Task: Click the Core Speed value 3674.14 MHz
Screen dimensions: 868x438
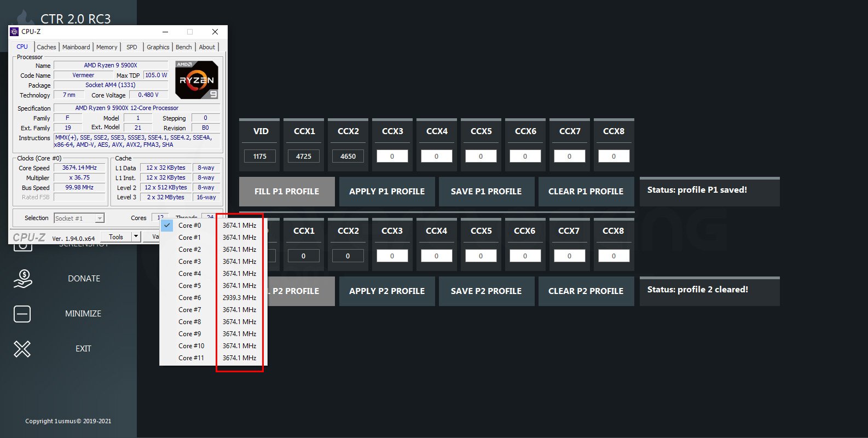Action: 79,168
